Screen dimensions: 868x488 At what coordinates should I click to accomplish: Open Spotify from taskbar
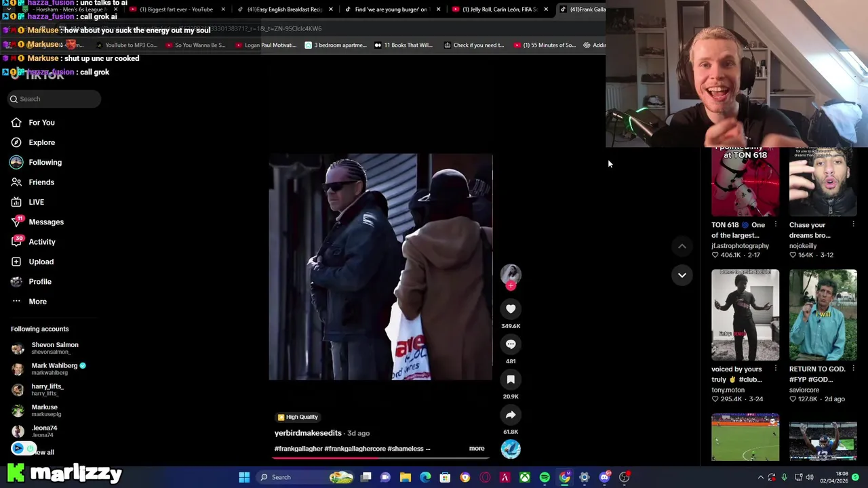click(545, 477)
